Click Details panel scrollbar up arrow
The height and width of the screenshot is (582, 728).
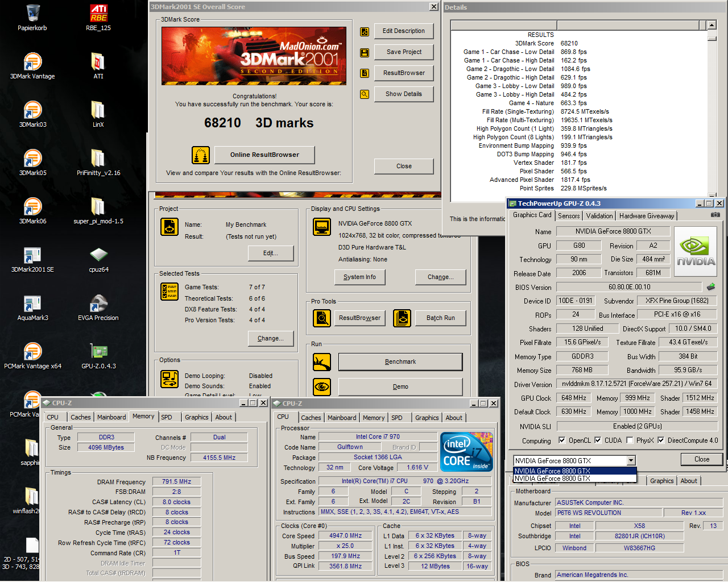pyautogui.click(x=712, y=25)
